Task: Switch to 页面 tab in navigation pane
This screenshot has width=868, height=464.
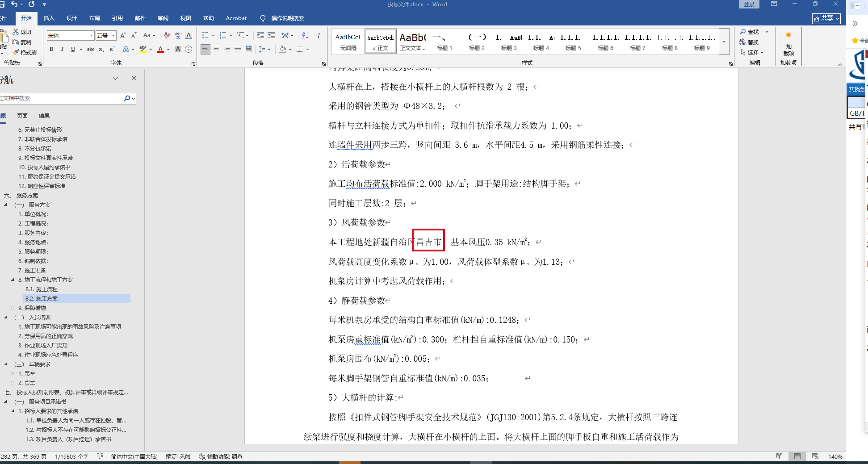Action: (x=22, y=116)
